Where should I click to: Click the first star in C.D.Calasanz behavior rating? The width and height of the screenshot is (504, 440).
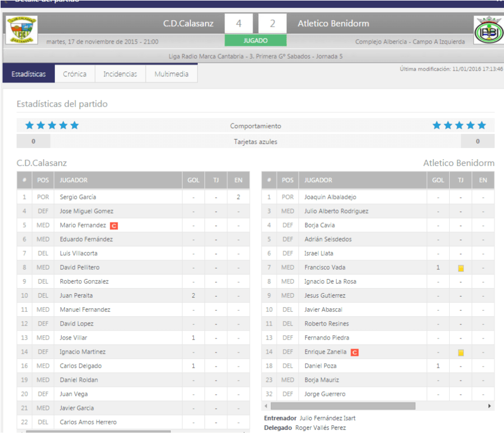pos(30,126)
